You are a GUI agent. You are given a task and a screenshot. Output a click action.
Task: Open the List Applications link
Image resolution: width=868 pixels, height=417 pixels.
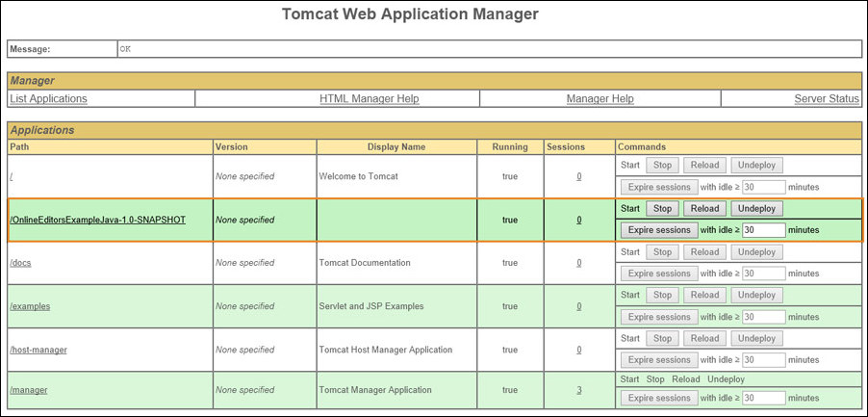(x=49, y=98)
